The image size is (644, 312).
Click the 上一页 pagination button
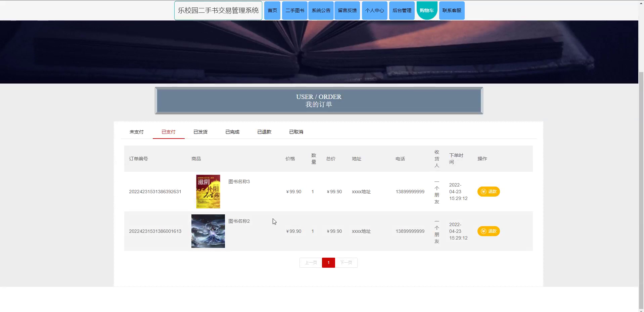(x=311, y=263)
